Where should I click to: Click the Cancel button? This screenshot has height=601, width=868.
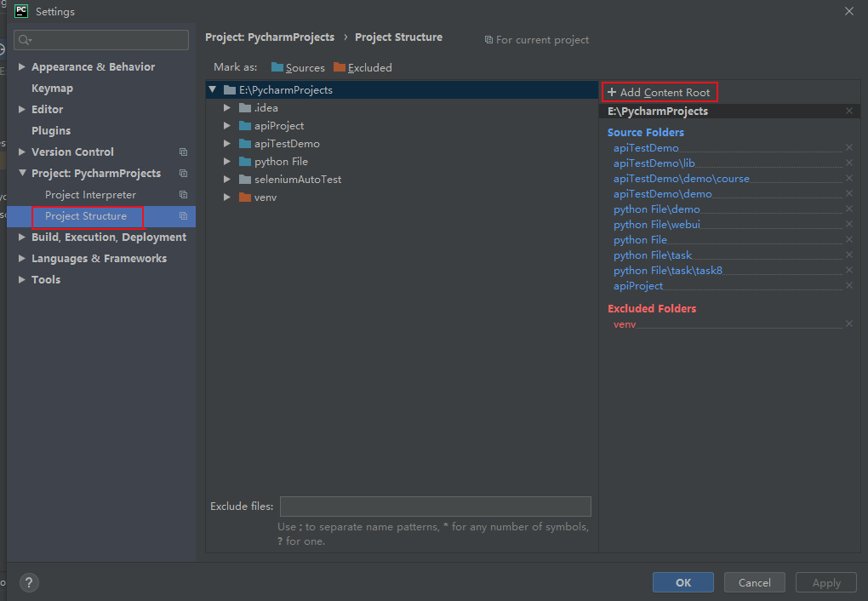(754, 583)
